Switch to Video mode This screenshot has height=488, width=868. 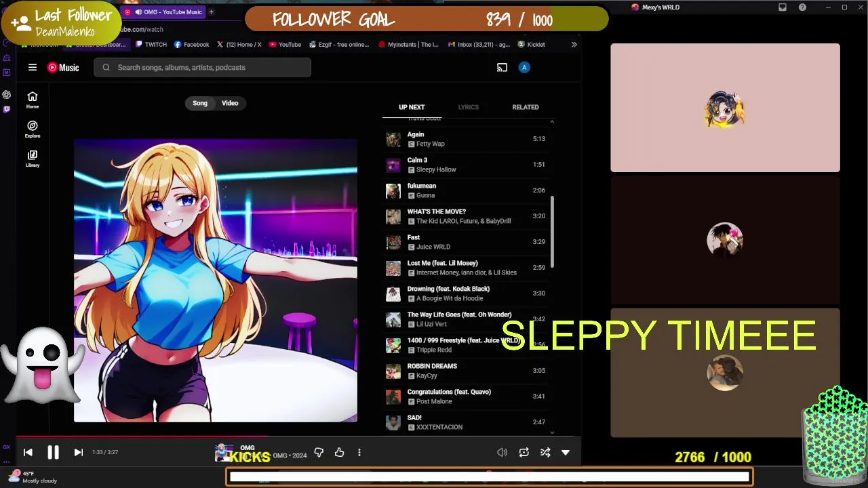pos(230,103)
